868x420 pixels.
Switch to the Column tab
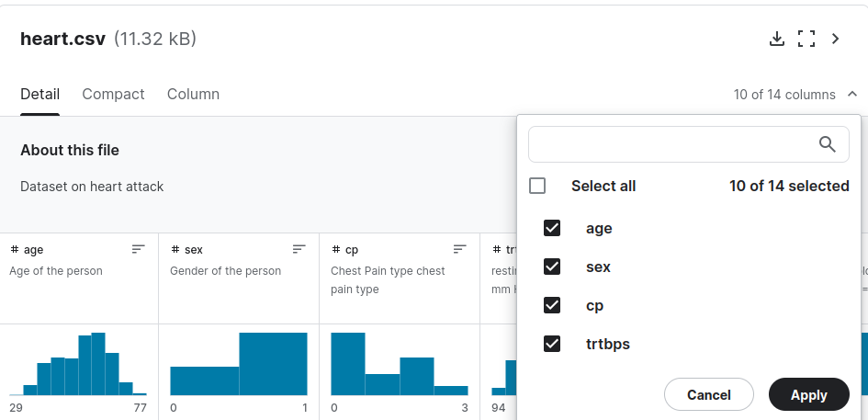tap(193, 94)
